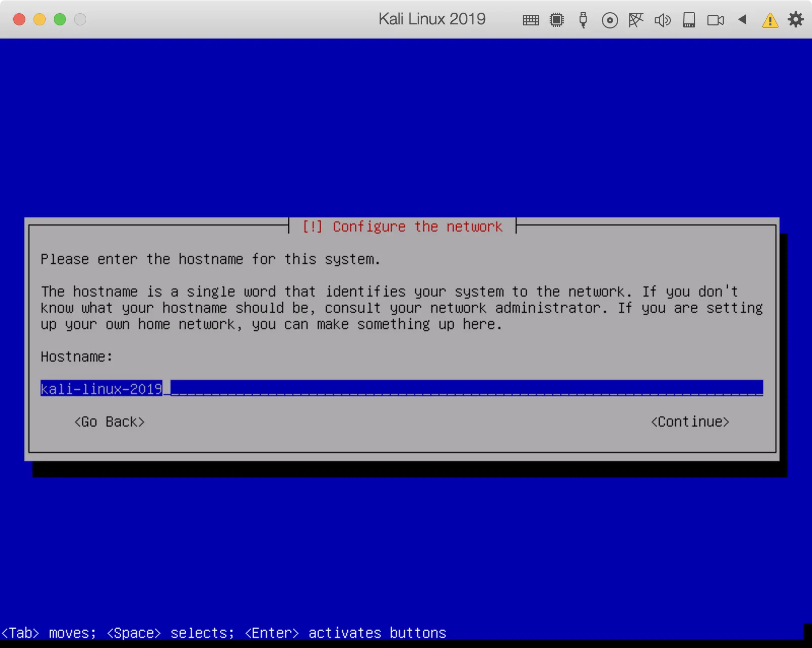
Task: Click the yellow warning triangle icon
Action: [770, 20]
